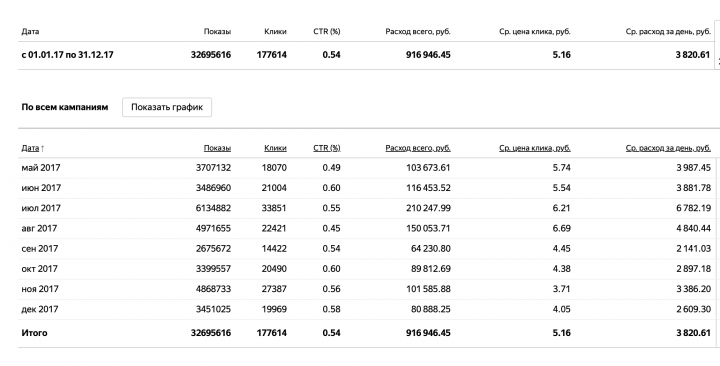The height and width of the screenshot is (366, 720).
Task: Click average click price 3.71
Action: point(562,289)
